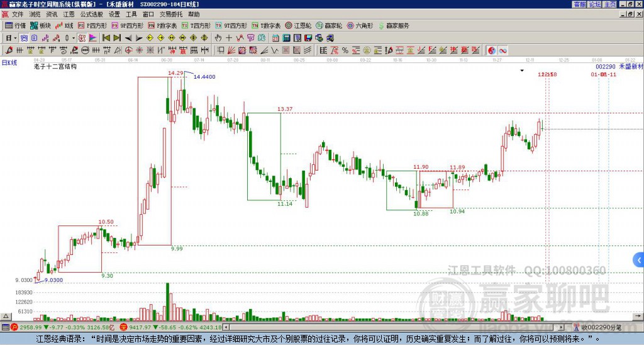Open the P数字表 tool

[x=162, y=25]
